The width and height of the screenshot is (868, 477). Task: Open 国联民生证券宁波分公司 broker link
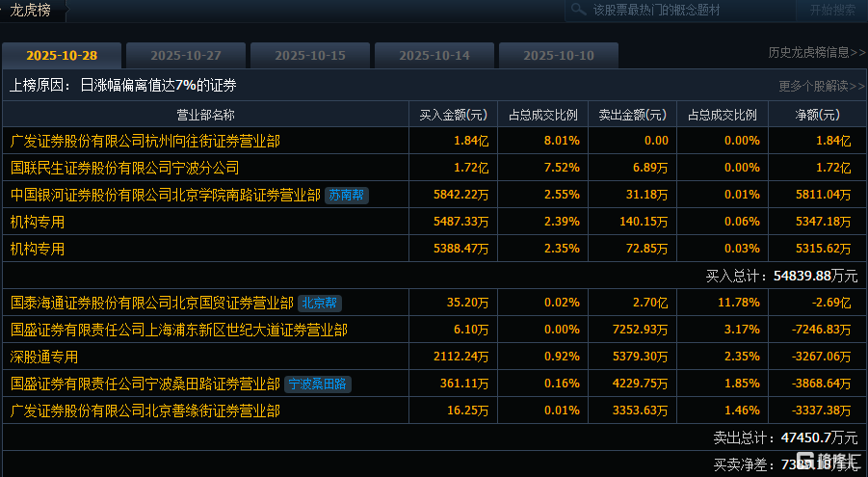click(x=124, y=168)
